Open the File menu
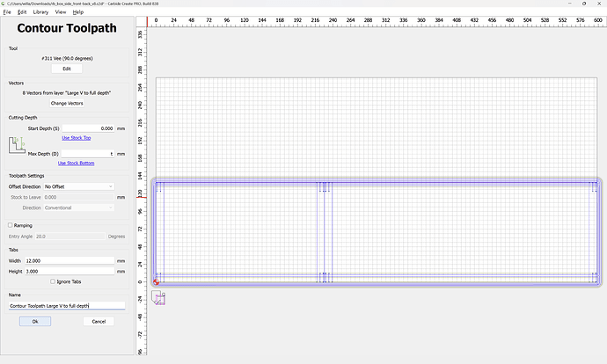This screenshot has height=364, width=607. coord(7,12)
